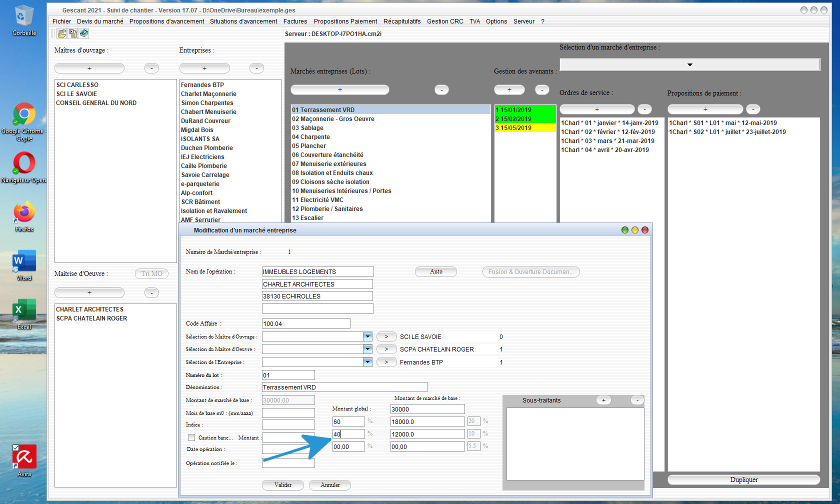840x504 pixels.
Task: Launch Firefox from the desktop
Action: pyautogui.click(x=24, y=216)
